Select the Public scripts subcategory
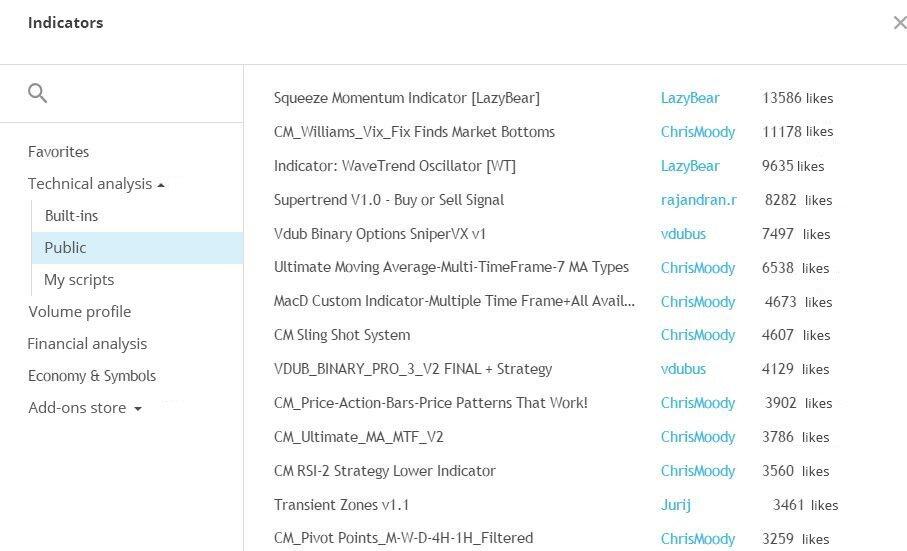 click(x=65, y=248)
